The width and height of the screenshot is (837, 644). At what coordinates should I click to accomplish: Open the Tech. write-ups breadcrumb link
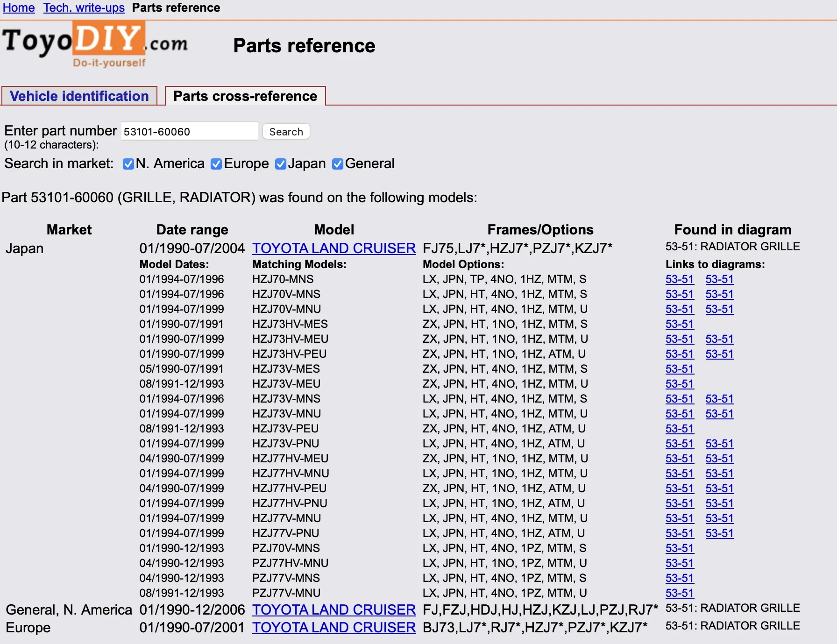coord(84,7)
